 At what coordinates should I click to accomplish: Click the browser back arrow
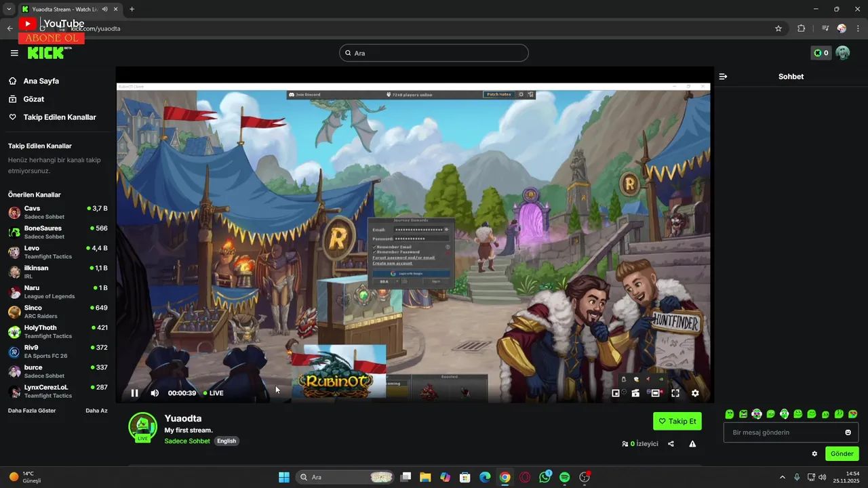(9, 28)
